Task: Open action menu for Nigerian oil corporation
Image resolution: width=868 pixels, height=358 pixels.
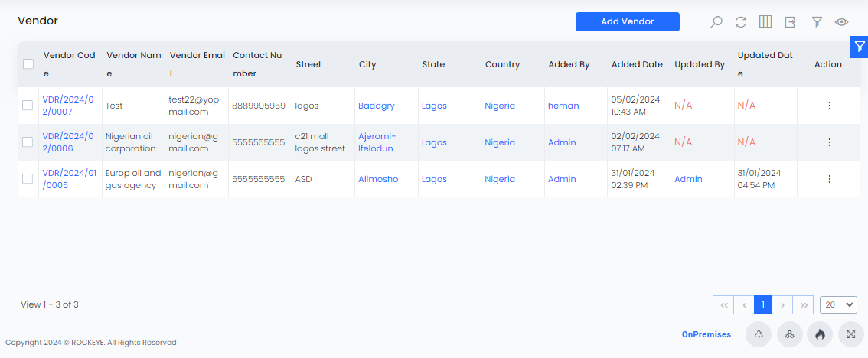Action: 829,142
